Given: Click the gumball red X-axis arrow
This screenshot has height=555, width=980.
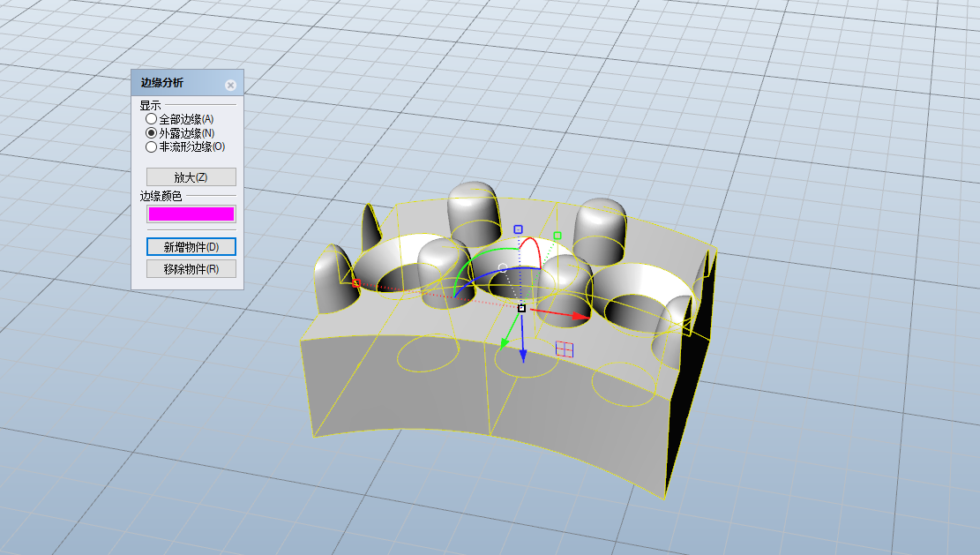Looking at the screenshot, I should [x=580, y=317].
